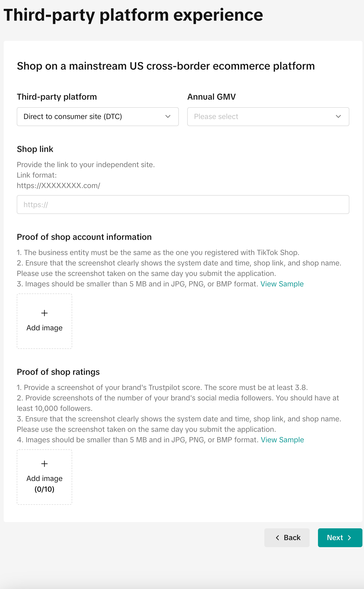Click "Add image" text in account proof box
The image size is (364, 589).
[x=44, y=328]
